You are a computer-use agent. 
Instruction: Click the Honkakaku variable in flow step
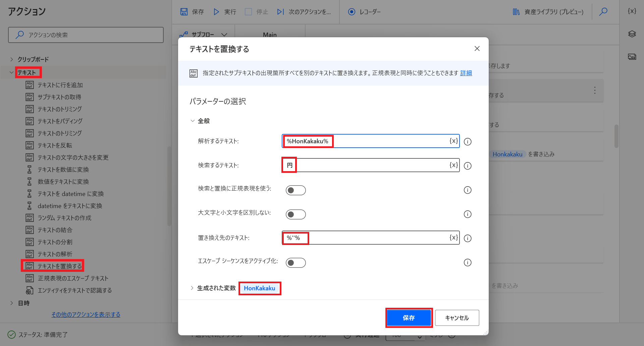click(507, 154)
